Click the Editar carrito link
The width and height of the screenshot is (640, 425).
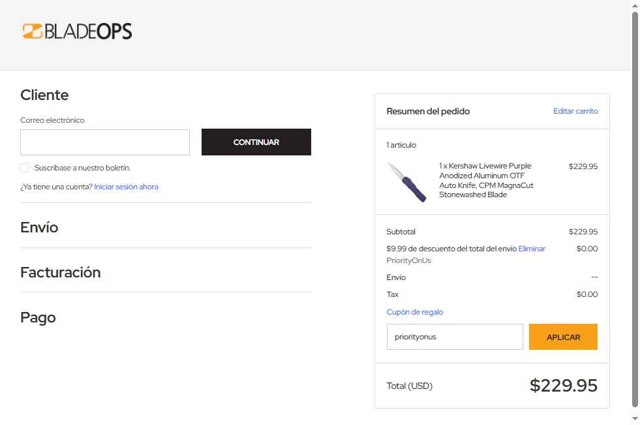(576, 111)
